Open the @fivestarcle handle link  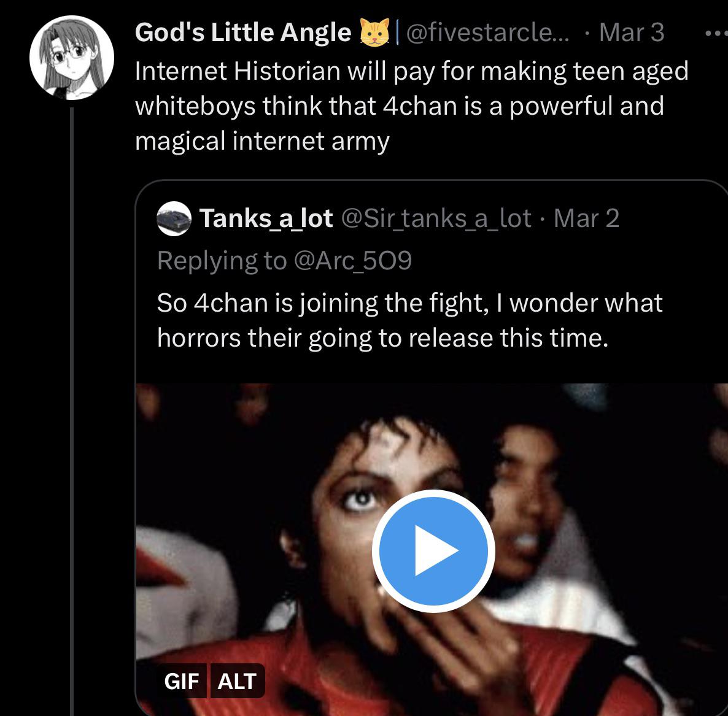[487, 33]
